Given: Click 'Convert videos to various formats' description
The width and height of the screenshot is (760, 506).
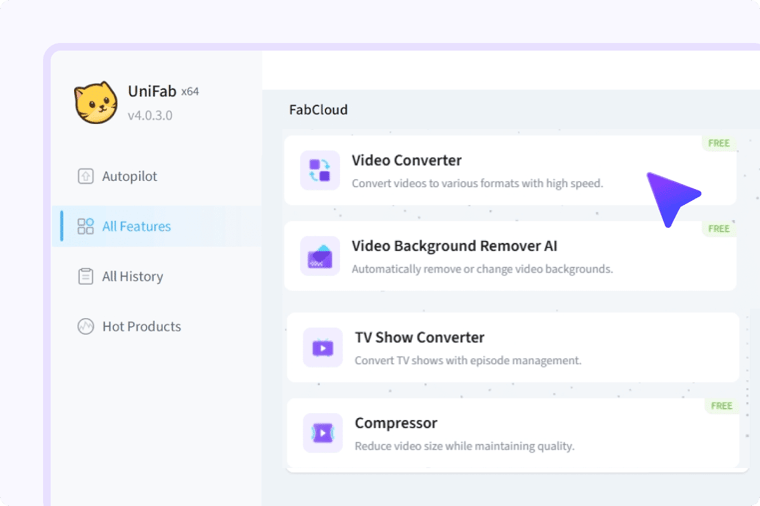Looking at the screenshot, I should [477, 184].
